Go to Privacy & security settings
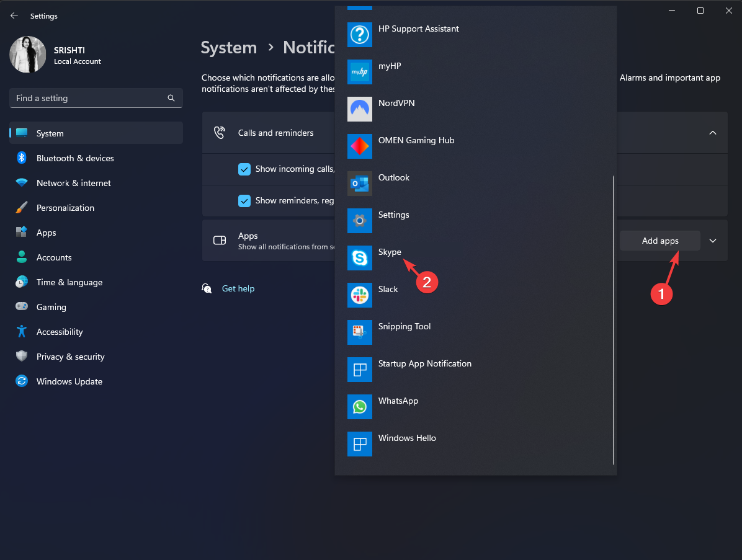This screenshot has height=560, width=742. click(96, 357)
